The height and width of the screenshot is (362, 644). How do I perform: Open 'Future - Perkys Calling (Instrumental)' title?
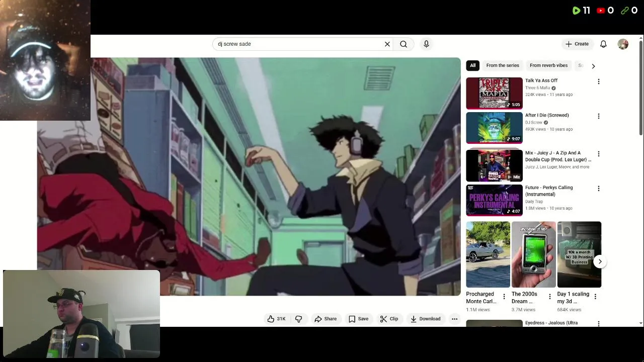point(549,191)
